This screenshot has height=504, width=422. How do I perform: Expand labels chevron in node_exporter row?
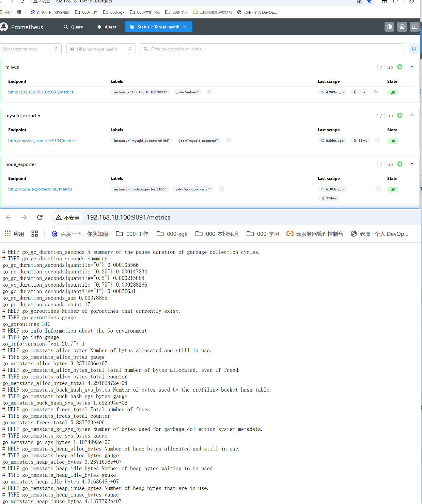coord(221,189)
